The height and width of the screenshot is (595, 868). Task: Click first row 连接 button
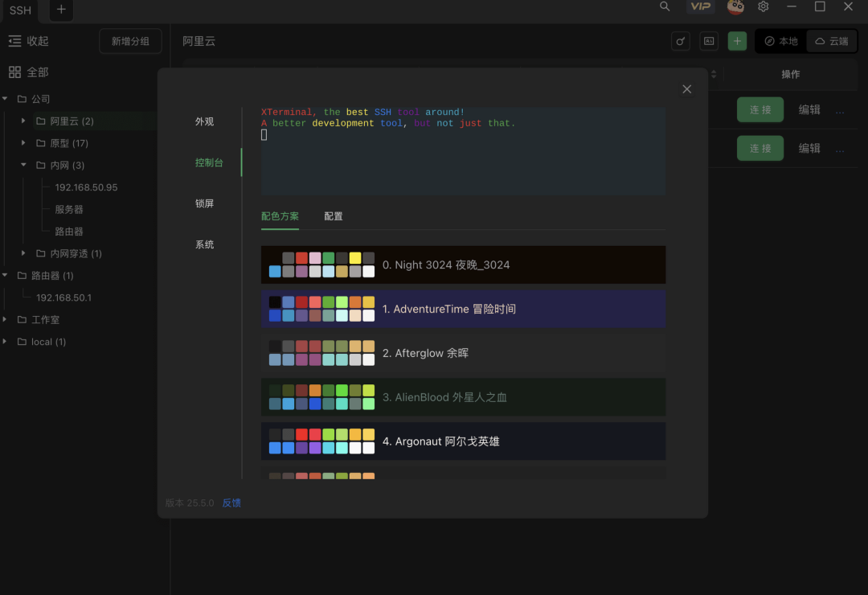[760, 109]
